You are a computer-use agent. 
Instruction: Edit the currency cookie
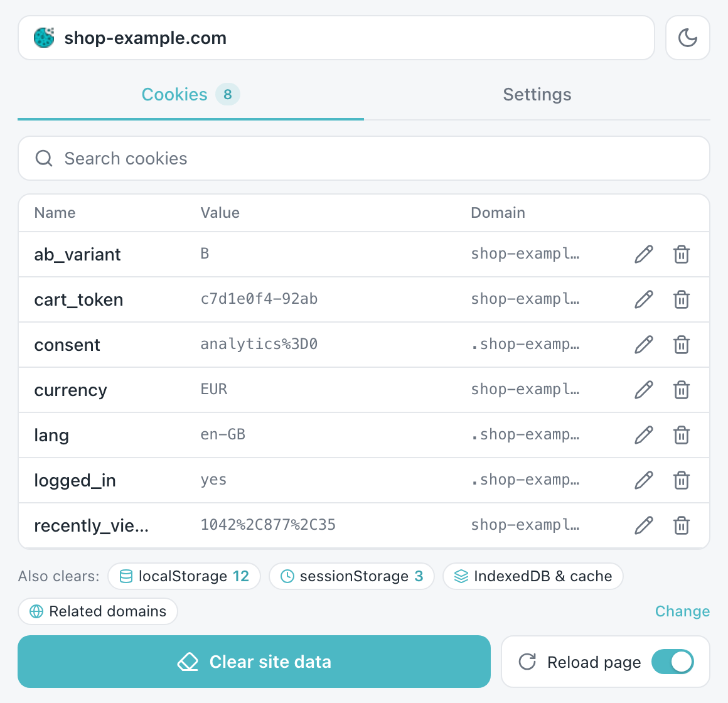coord(644,390)
